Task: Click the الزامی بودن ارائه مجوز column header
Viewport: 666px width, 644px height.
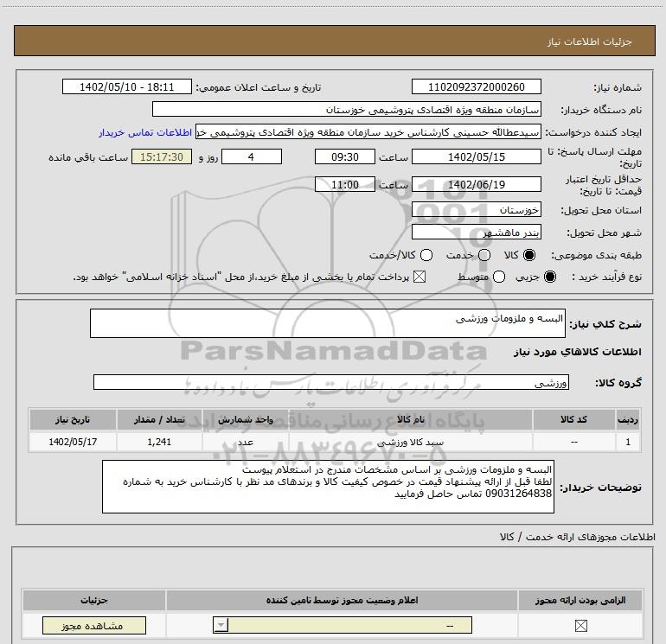Action: [580, 600]
